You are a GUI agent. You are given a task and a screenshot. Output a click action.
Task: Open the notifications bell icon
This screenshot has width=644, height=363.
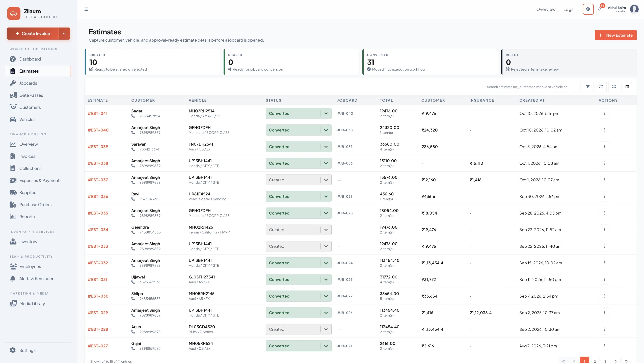(600, 9)
